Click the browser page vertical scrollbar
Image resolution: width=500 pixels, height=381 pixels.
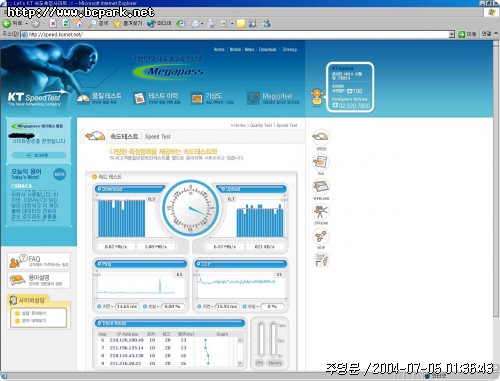[496, 206]
